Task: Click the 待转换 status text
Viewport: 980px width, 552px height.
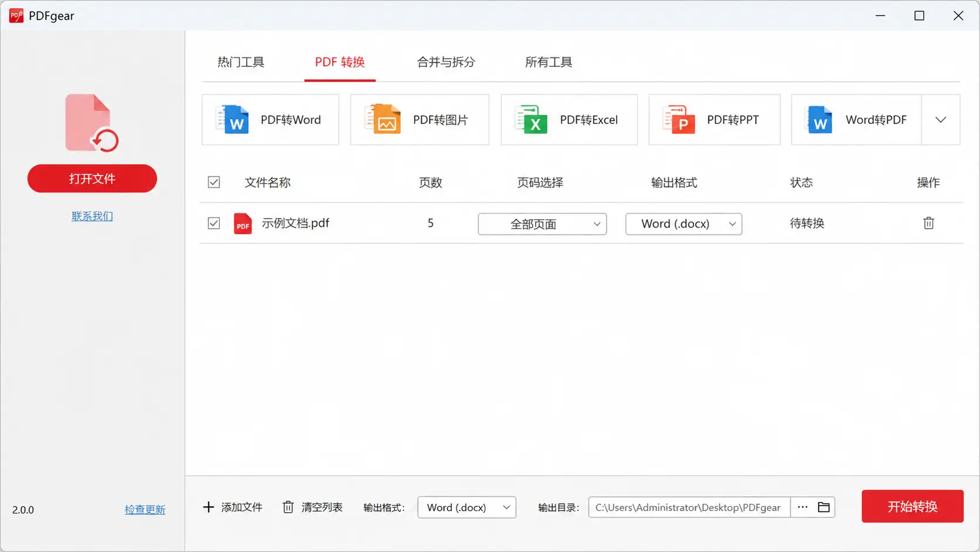Action: point(807,223)
